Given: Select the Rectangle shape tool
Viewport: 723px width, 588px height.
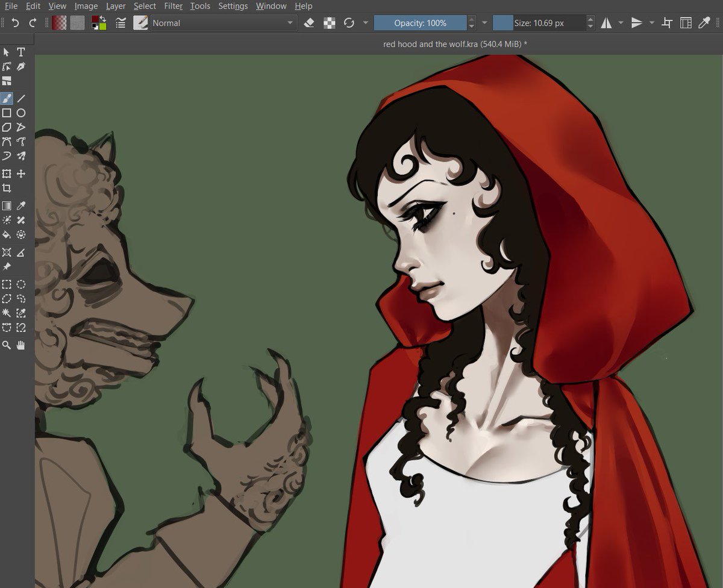Looking at the screenshot, I should pos(7,113).
